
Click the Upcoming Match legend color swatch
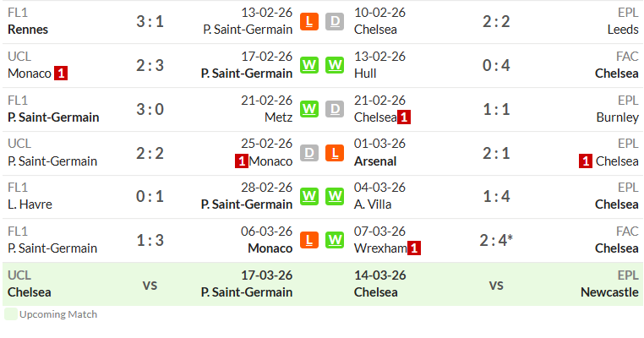[x=11, y=314]
